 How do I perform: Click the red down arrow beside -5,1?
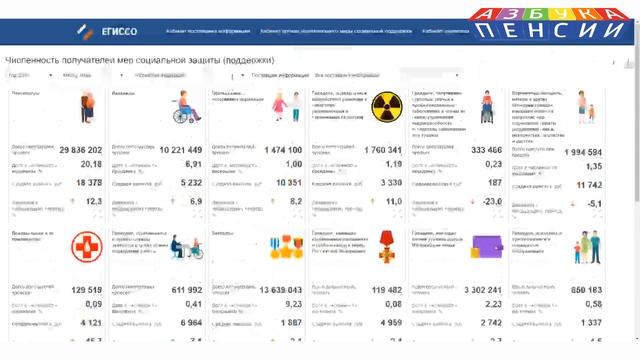573,204
